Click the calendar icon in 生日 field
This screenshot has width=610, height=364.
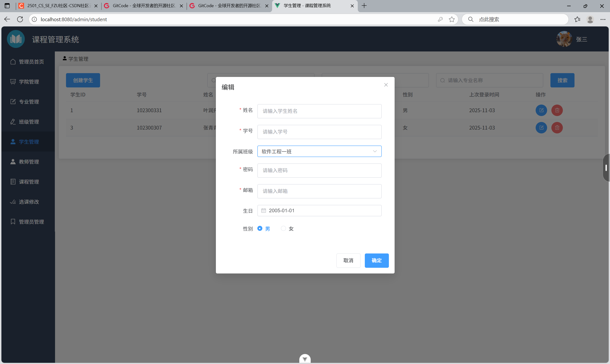click(x=264, y=211)
